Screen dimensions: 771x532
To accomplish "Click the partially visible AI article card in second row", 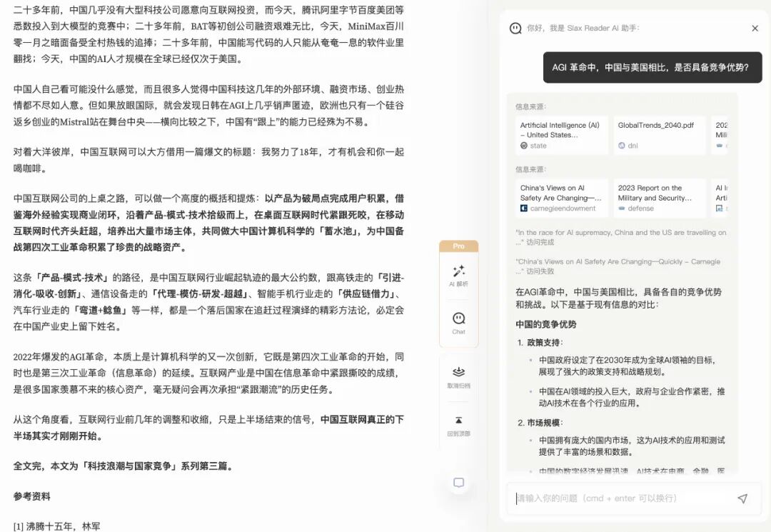I will coord(720,198).
